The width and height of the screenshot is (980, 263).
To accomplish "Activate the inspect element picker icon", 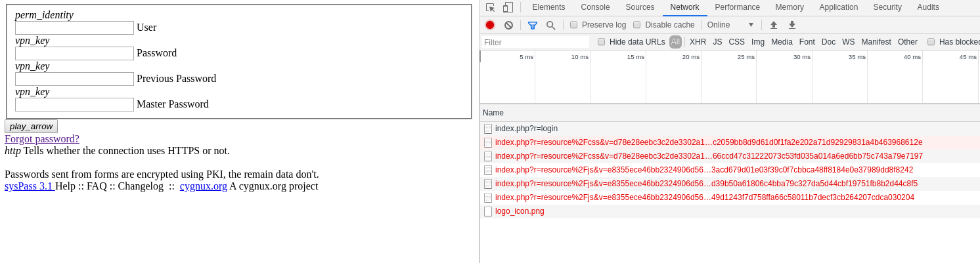I will coord(491,7).
